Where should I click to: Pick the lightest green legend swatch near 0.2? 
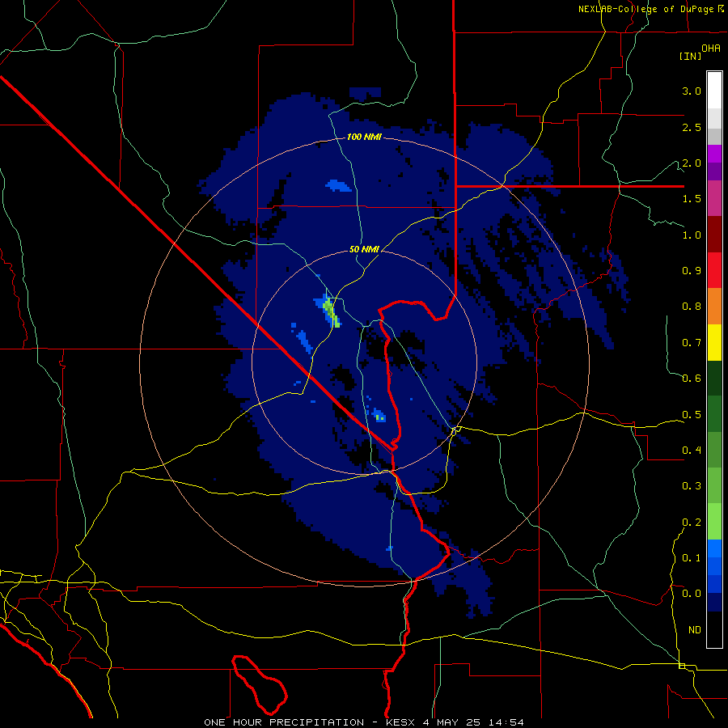[x=714, y=522]
